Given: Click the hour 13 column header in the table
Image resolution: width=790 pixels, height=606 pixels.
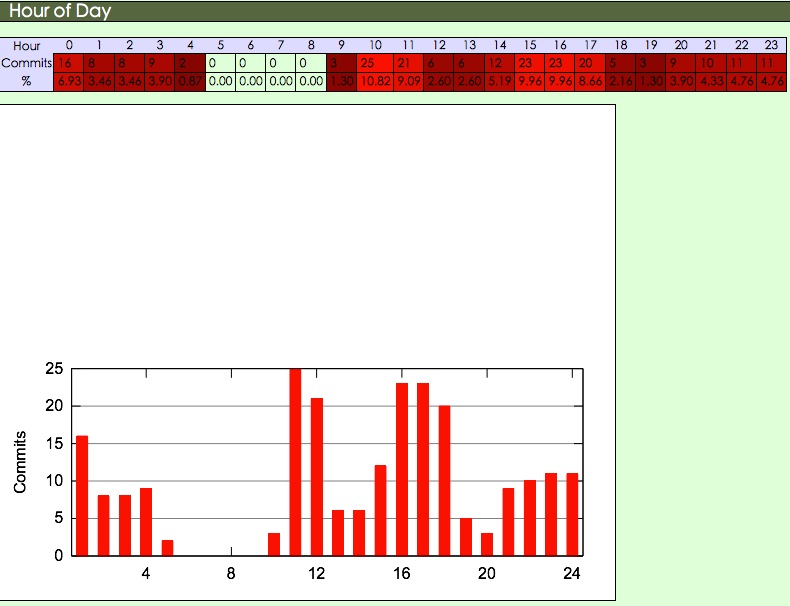Looking at the screenshot, I should pyautogui.click(x=470, y=45).
